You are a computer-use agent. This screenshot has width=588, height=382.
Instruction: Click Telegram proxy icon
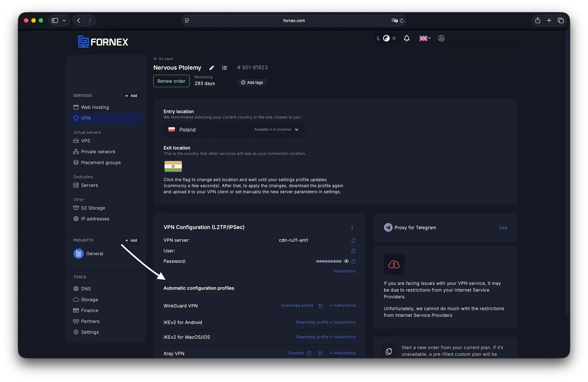pos(388,227)
